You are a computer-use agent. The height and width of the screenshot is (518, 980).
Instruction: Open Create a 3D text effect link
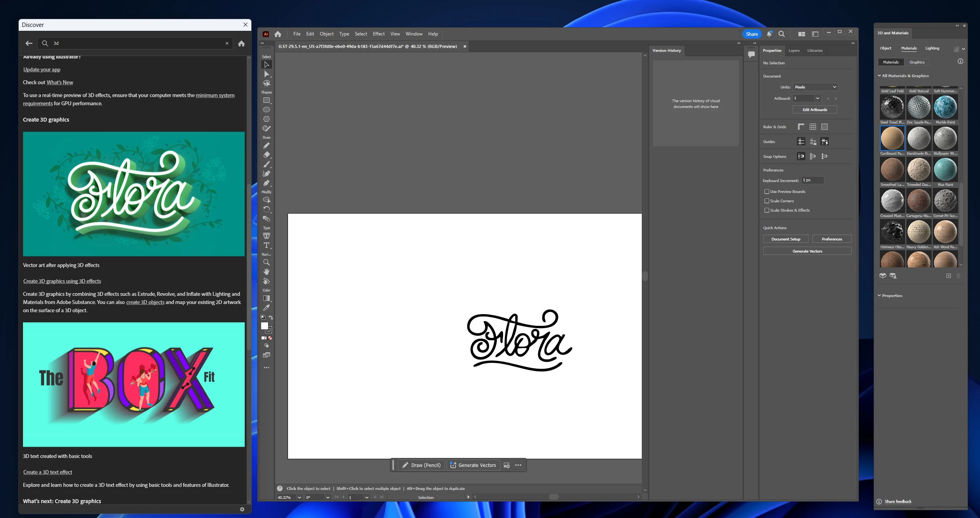click(48, 472)
